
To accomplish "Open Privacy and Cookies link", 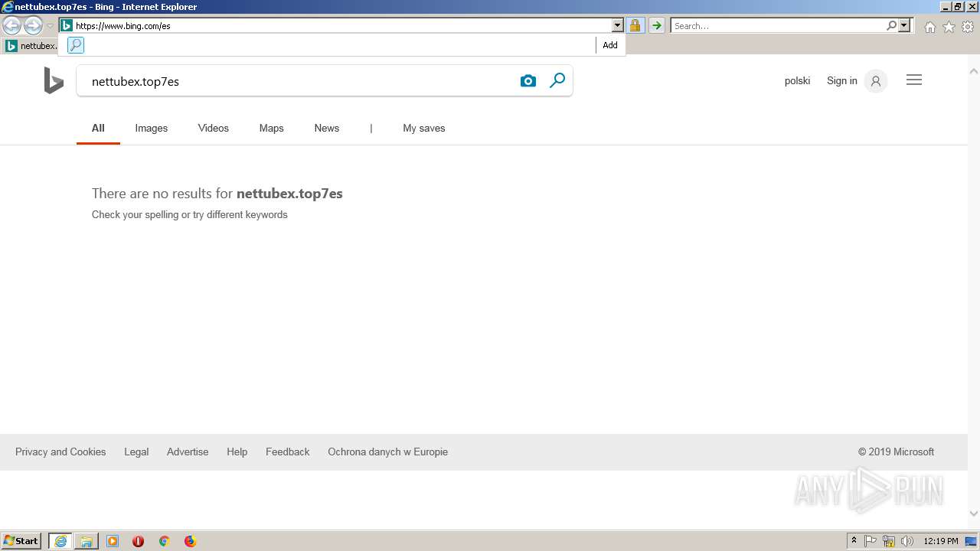I will pyautogui.click(x=60, y=452).
